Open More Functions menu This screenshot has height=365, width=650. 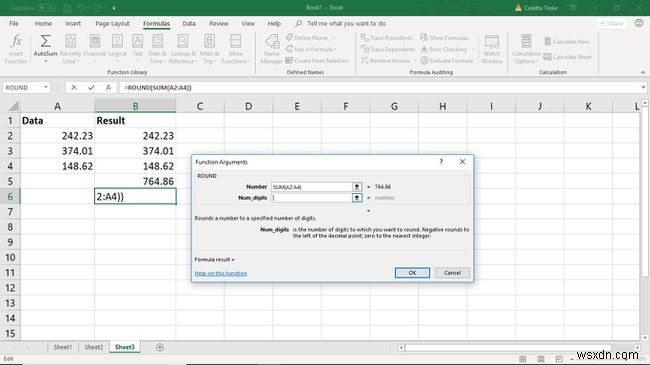tap(235, 49)
